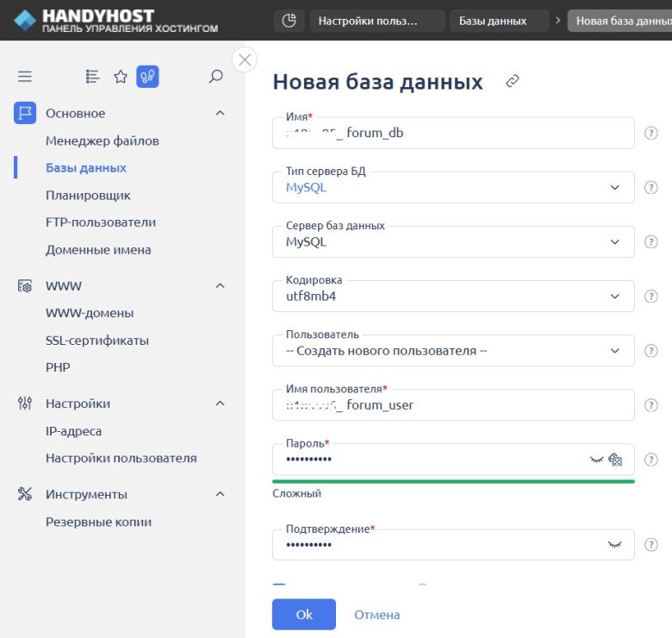This screenshot has width=672, height=638.
Task: Click the hamburger menu icon in sidebar
Action: (25, 77)
